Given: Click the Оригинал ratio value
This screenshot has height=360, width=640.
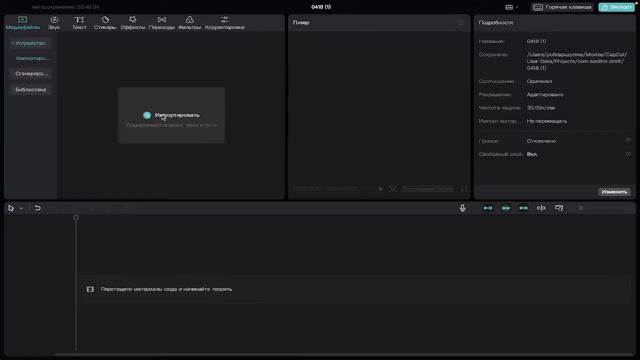Looking at the screenshot, I should [539, 81].
